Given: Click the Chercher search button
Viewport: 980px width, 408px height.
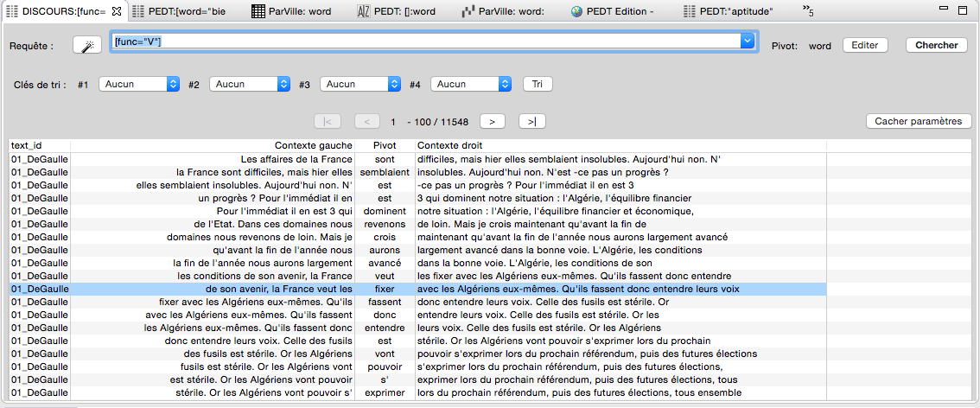Looking at the screenshot, I should [x=936, y=45].
